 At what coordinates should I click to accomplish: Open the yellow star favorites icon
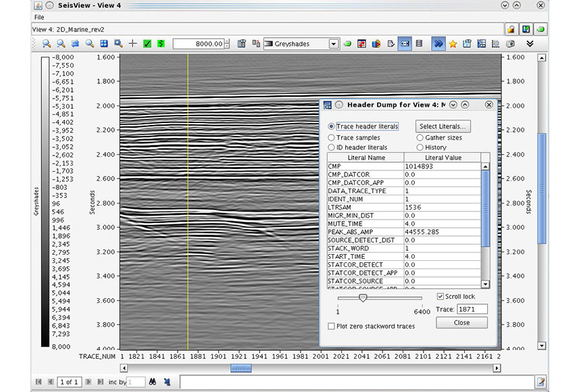(453, 43)
